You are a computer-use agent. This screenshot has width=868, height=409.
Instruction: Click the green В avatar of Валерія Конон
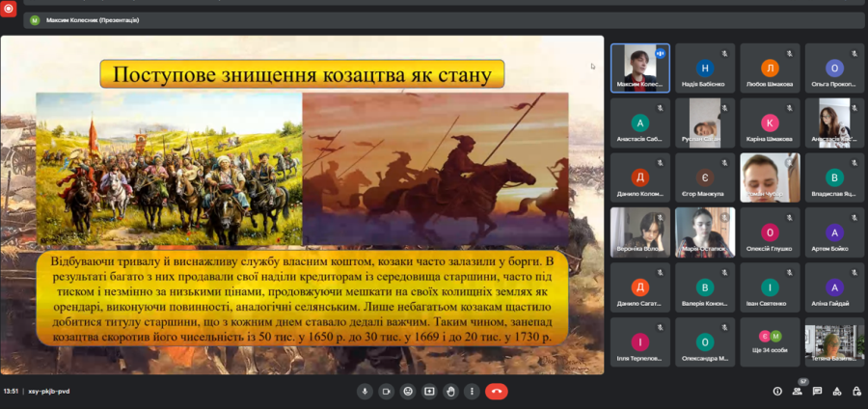coord(705,286)
